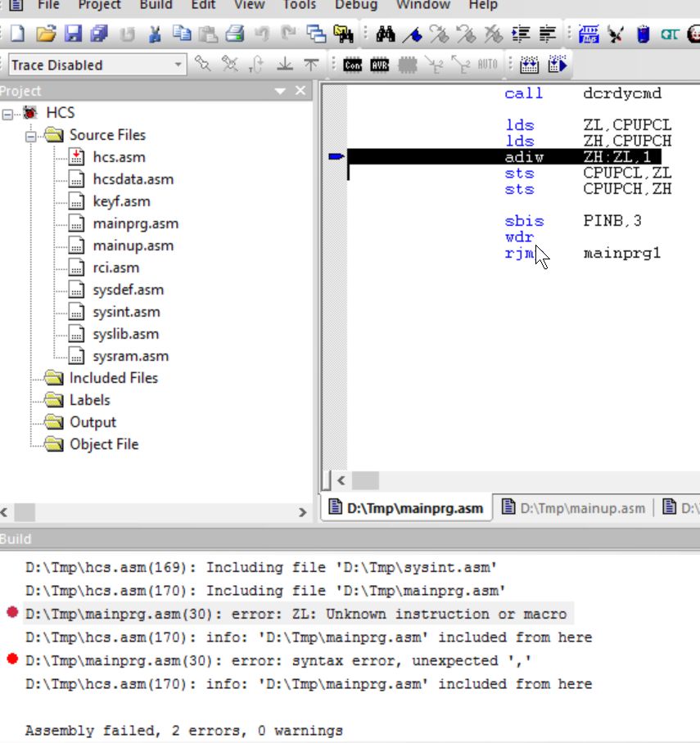Open the Find dialog with binoculars icon
Image resolution: width=700 pixels, height=743 pixels.
coord(386,34)
